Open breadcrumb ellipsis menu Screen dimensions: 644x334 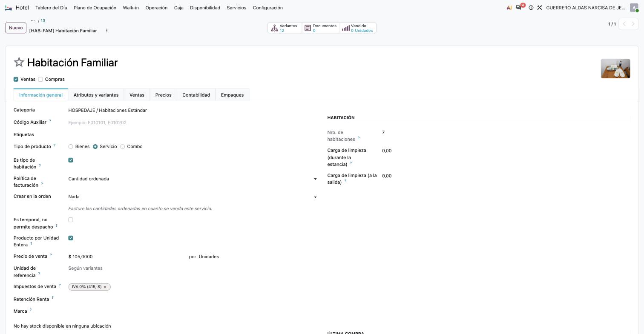[x=33, y=21]
